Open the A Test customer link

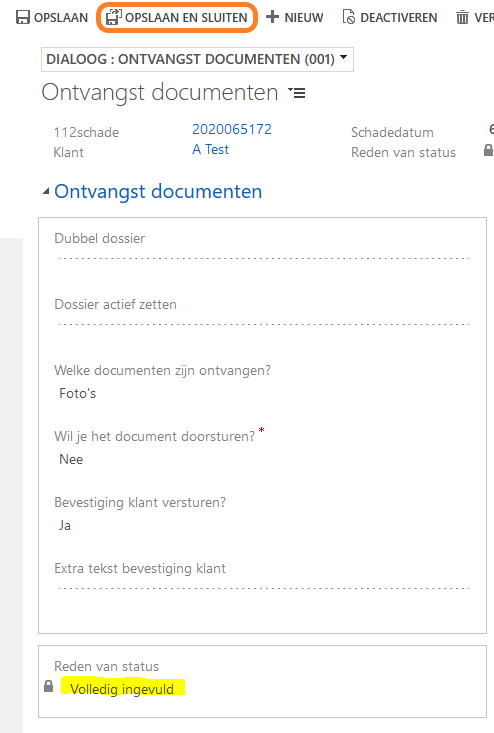(210, 149)
